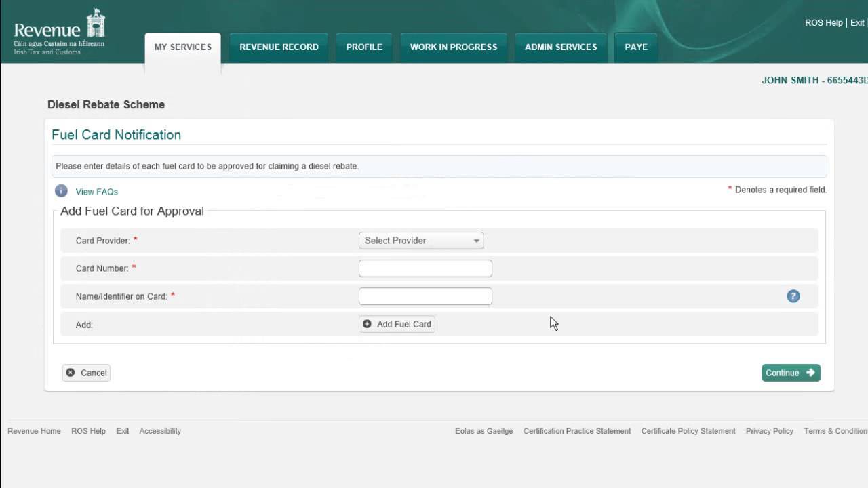The width and height of the screenshot is (868, 488).
Task: Focus the Name/Identifier on Card field
Action: tap(425, 296)
